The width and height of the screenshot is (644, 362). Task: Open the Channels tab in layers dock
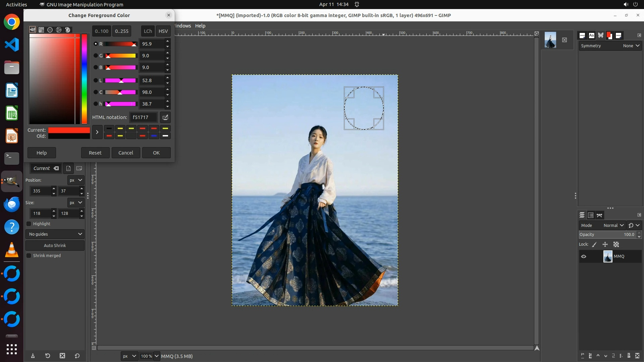(x=591, y=215)
